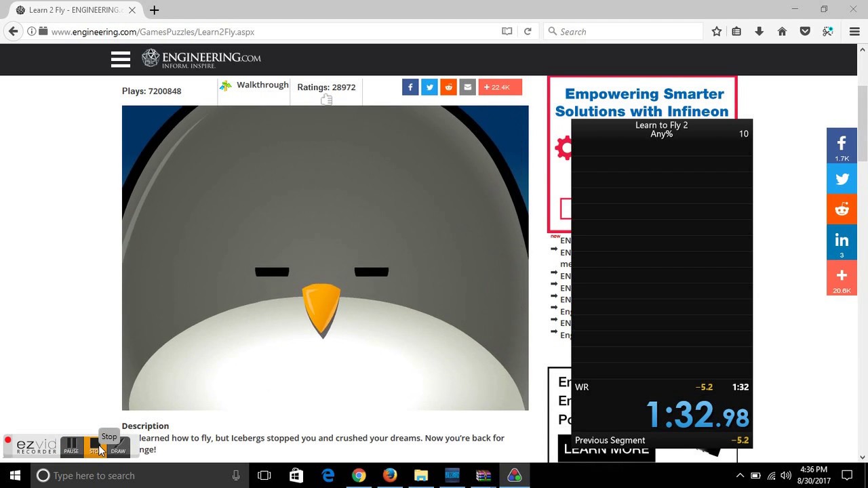
Task: Open site information icon in the address bar
Action: point(31,31)
